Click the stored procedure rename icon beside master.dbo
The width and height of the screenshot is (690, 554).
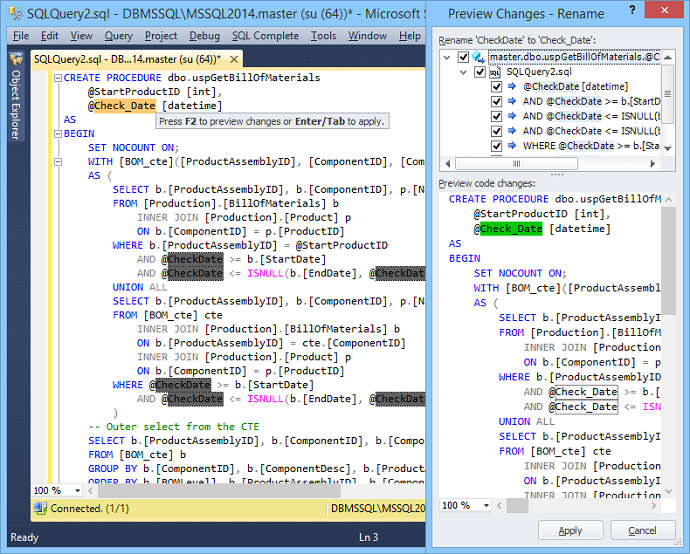(x=478, y=57)
